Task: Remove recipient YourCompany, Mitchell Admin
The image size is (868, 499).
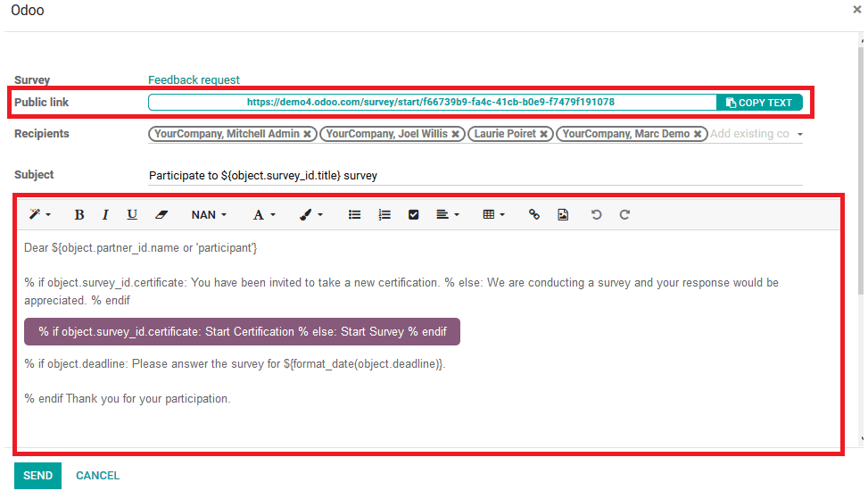Action: point(307,134)
